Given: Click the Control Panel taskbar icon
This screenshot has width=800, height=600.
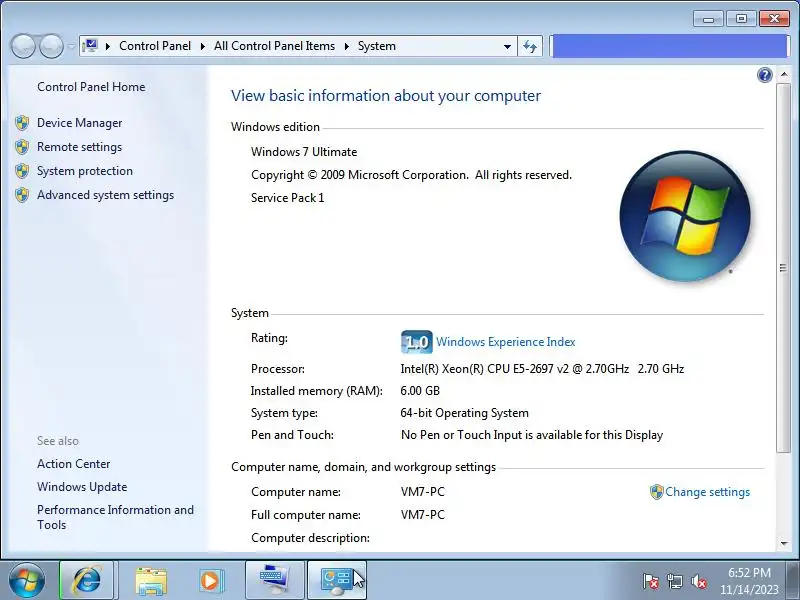Looking at the screenshot, I should tap(336, 580).
